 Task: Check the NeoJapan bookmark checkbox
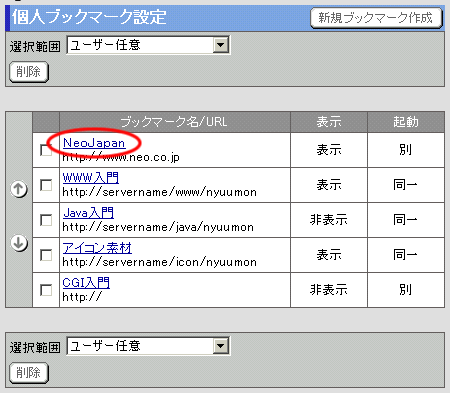(x=46, y=150)
